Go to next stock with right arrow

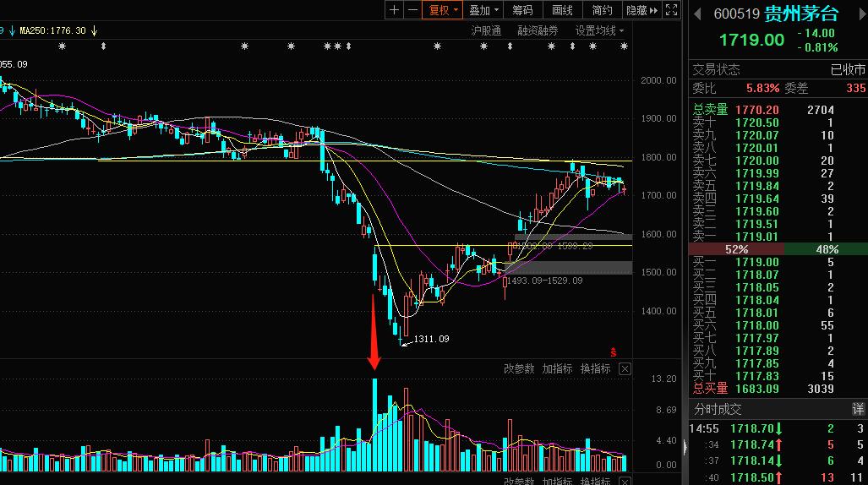pyautogui.click(x=862, y=14)
